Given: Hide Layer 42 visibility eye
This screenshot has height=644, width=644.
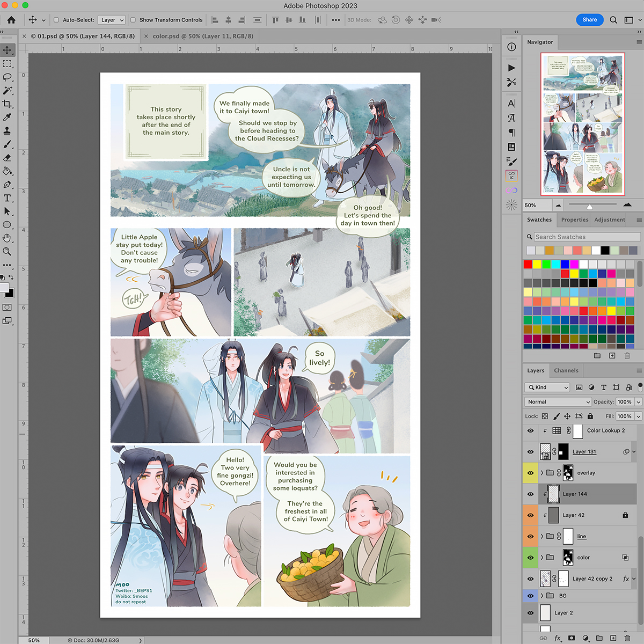Looking at the screenshot, I should 530,515.
